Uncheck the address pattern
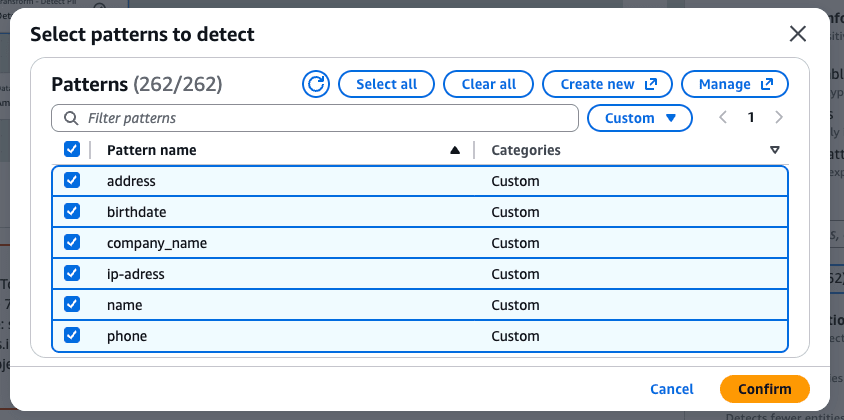This screenshot has height=420, width=844. (72, 180)
